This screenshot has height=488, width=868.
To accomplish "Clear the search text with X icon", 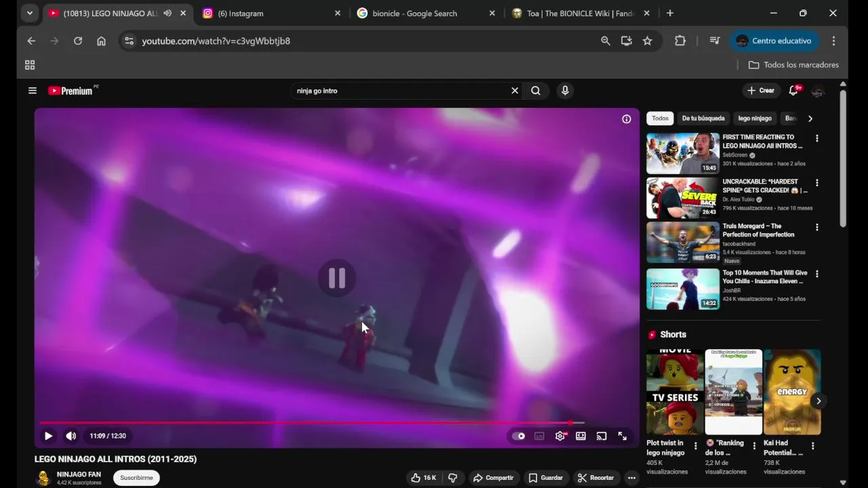I will coord(515,91).
